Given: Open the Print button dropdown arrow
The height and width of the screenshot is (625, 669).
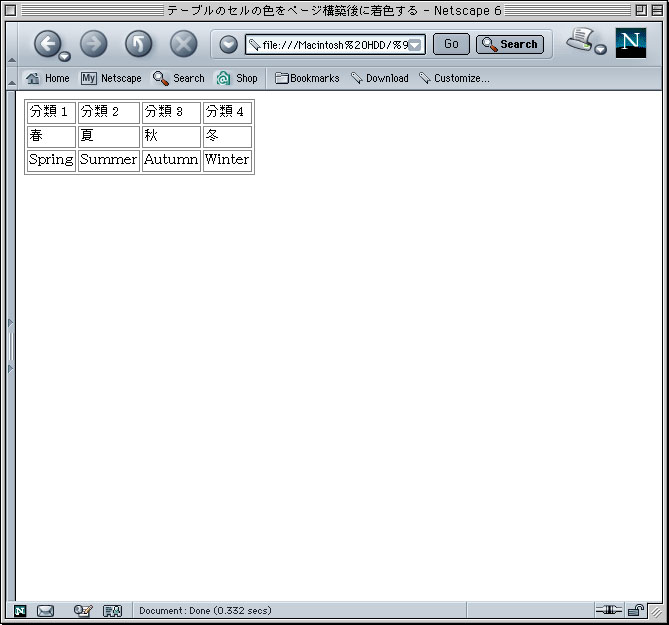Looking at the screenshot, I should click(x=600, y=49).
